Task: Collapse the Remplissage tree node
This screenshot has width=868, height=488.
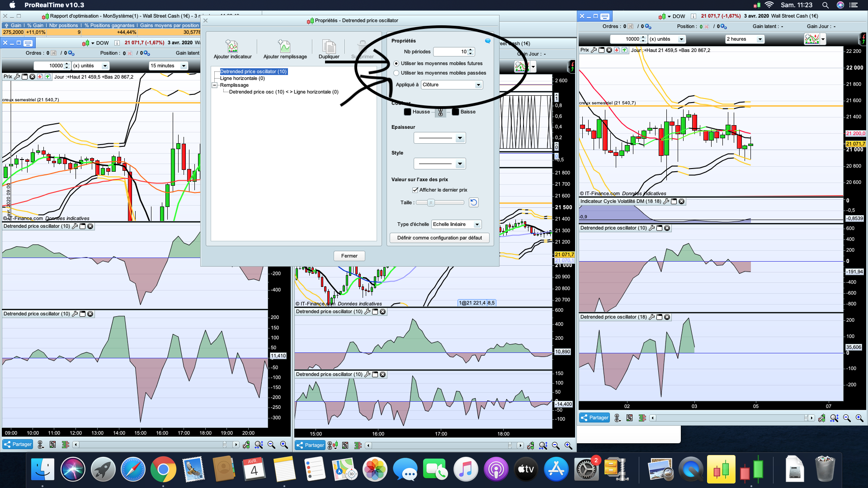Action: click(215, 85)
